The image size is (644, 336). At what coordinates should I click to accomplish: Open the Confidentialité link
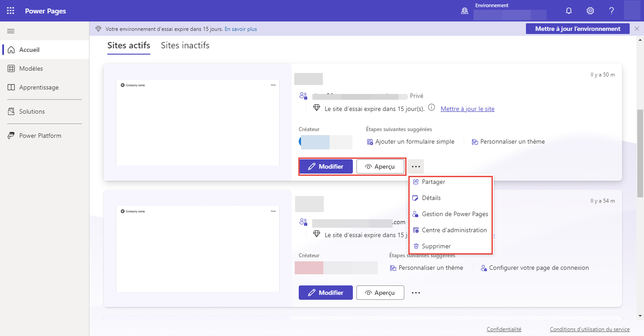tap(504, 329)
